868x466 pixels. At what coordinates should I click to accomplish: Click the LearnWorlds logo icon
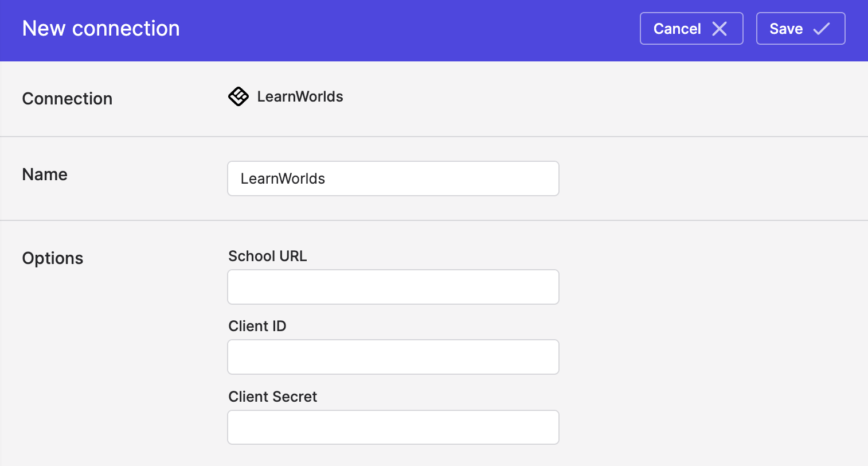pyautogui.click(x=238, y=96)
